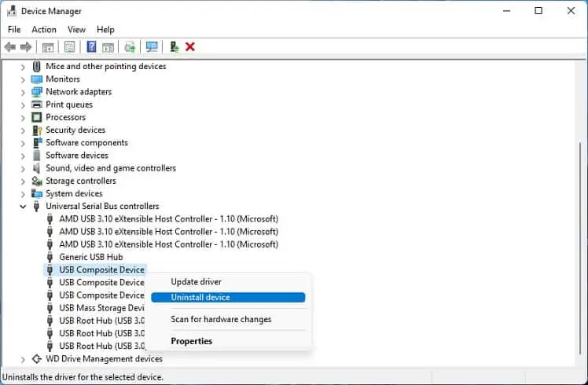The image size is (588, 385).
Task: Click the Software devices icon
Action: 36,156
